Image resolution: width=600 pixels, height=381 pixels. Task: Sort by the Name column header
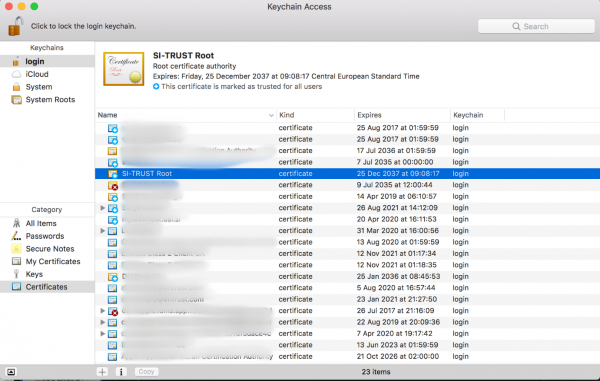click(185, 115)
